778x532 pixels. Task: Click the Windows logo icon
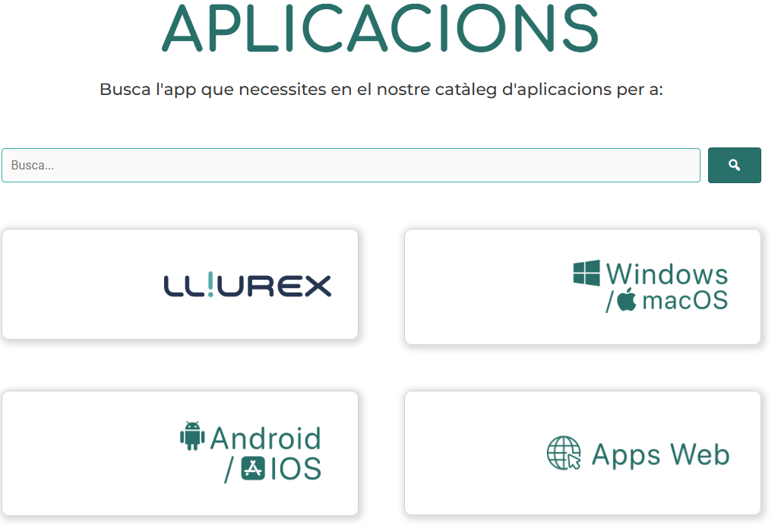click(x=586, y=273)
